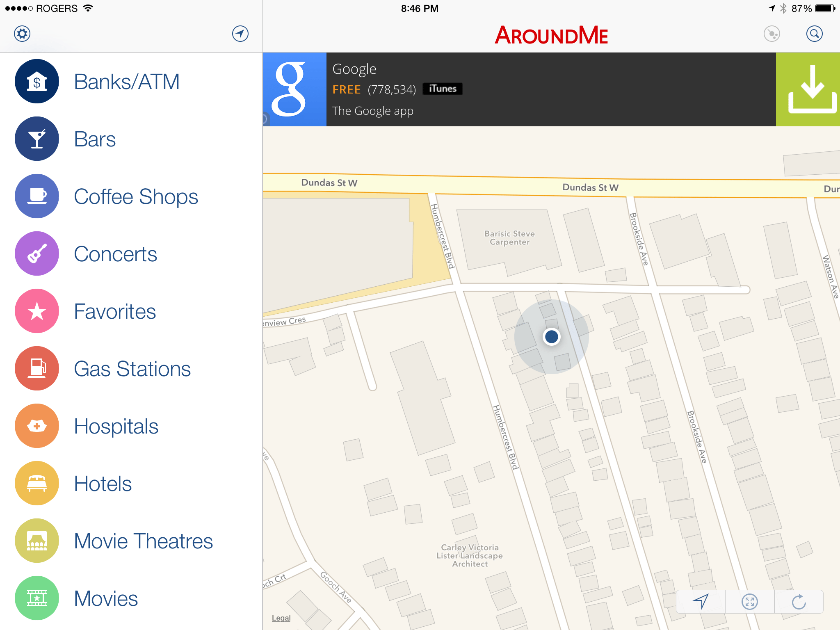Tap the nearby radar icon in header
The width and height of the screenshot is (840, 630).
click(x=772, y=34)
